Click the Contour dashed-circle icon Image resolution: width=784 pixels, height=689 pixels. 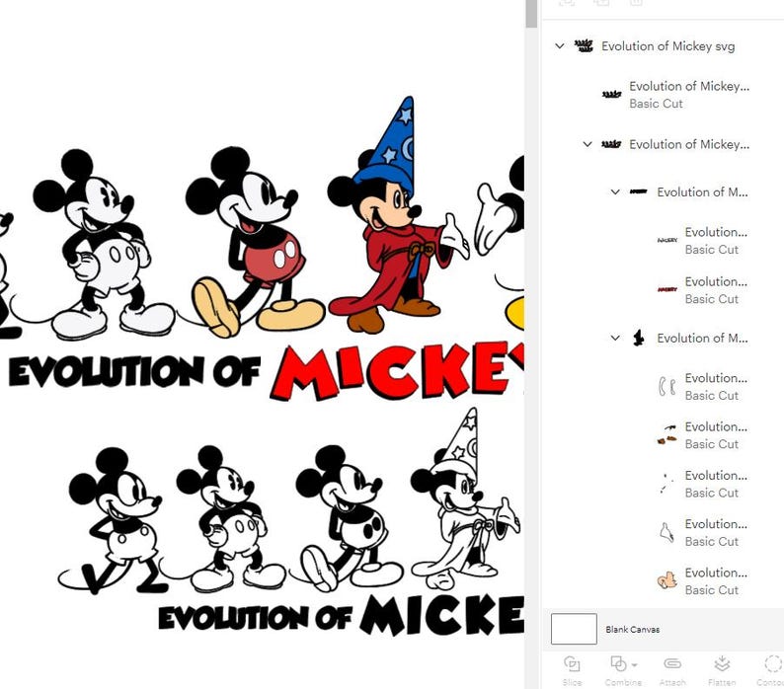coord(773,664)
